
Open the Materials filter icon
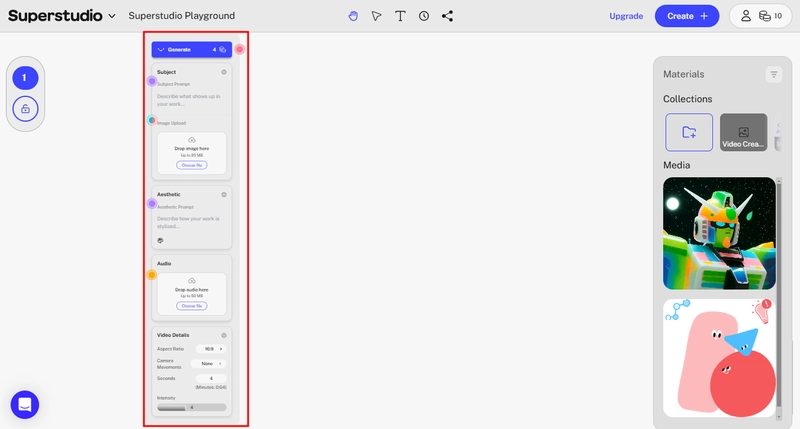tap(773, 74)
